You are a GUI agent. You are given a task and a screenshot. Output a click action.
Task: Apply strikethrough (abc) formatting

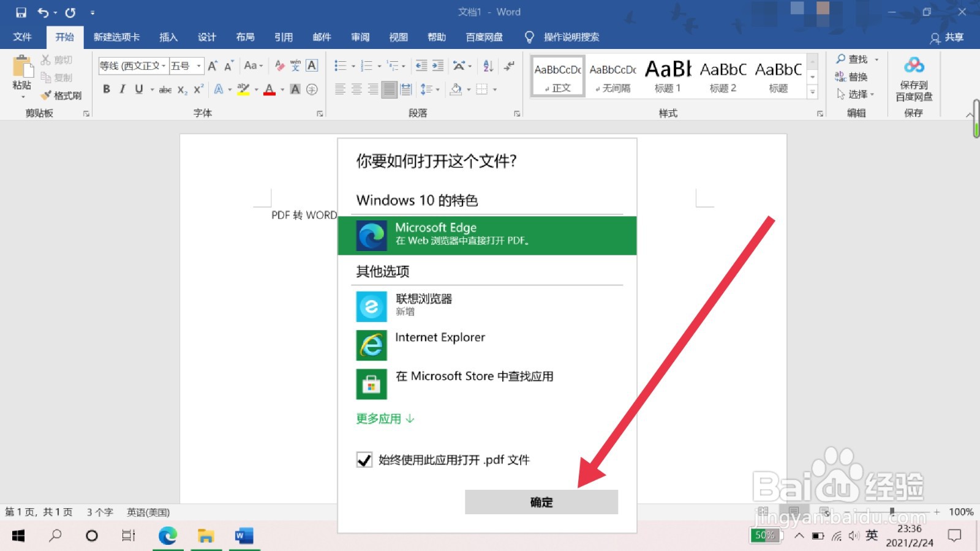pyautogui.click(x=165, y=89)
